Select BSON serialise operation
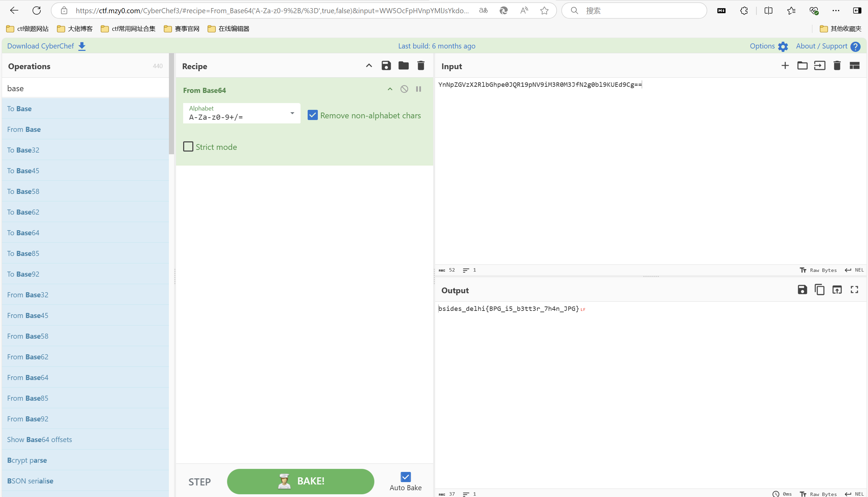This screenshot has height=497, width=868. click(x=85, y=481)
